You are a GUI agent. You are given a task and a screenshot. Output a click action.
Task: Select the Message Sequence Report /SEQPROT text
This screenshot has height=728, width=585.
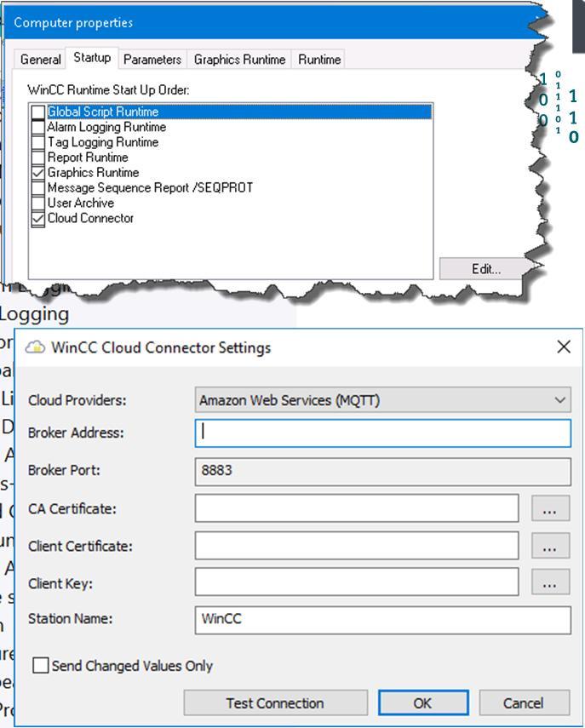[151, 188]
